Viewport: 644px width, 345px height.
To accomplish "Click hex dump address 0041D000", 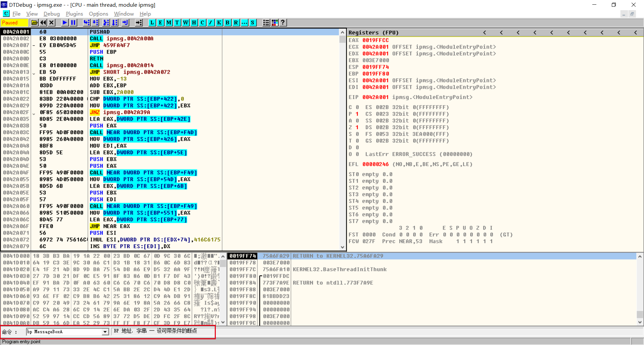I will coord(16,256).
